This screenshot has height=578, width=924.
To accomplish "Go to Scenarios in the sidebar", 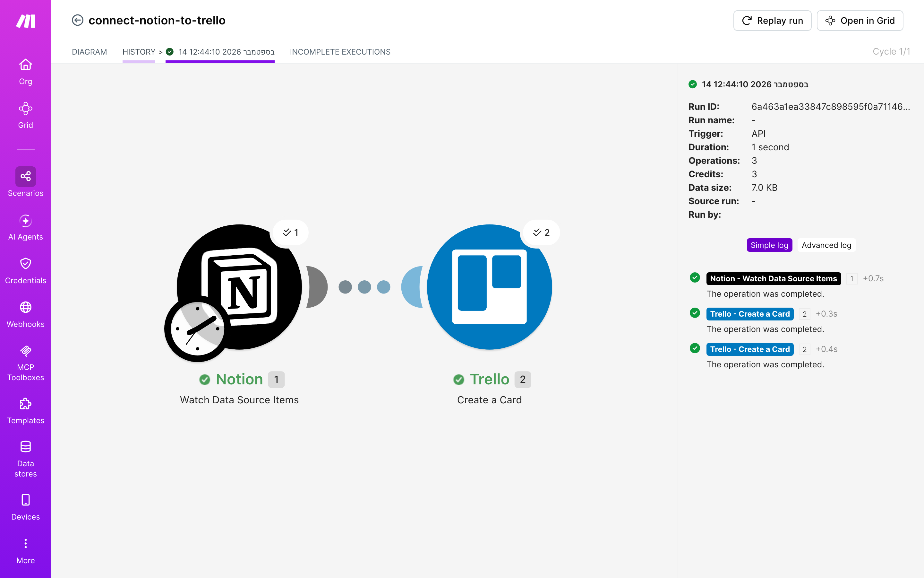I will click(x=26, y=182).
